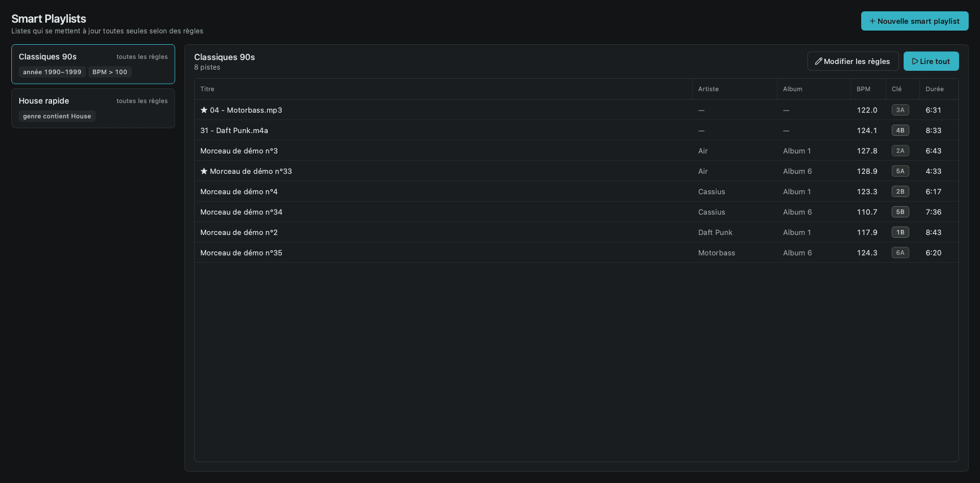Click the 2A key badge
The width and height of the screenshot is (980, 483).
900,151
